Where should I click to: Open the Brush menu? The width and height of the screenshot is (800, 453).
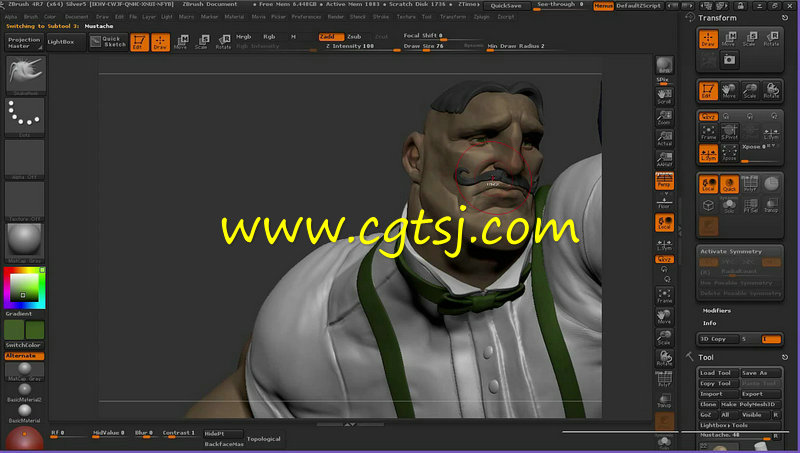31,17
